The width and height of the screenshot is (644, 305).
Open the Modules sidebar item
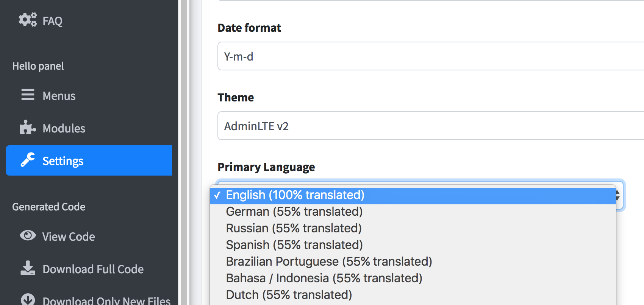tap(64, 128)
